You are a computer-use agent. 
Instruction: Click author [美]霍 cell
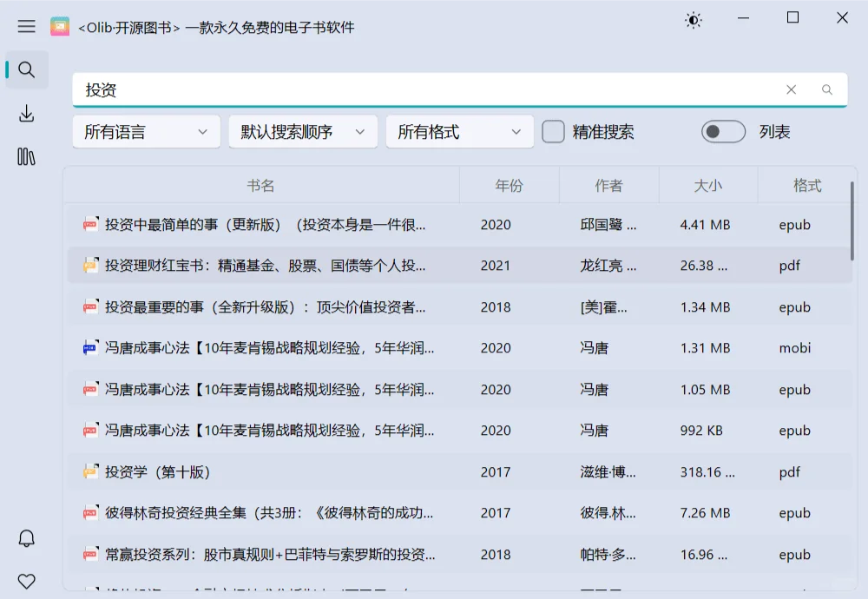603,306
